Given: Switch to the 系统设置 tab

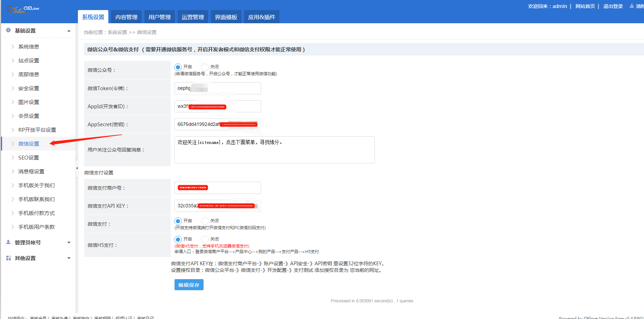Looking at the screenshot, I should coord(93,17).
